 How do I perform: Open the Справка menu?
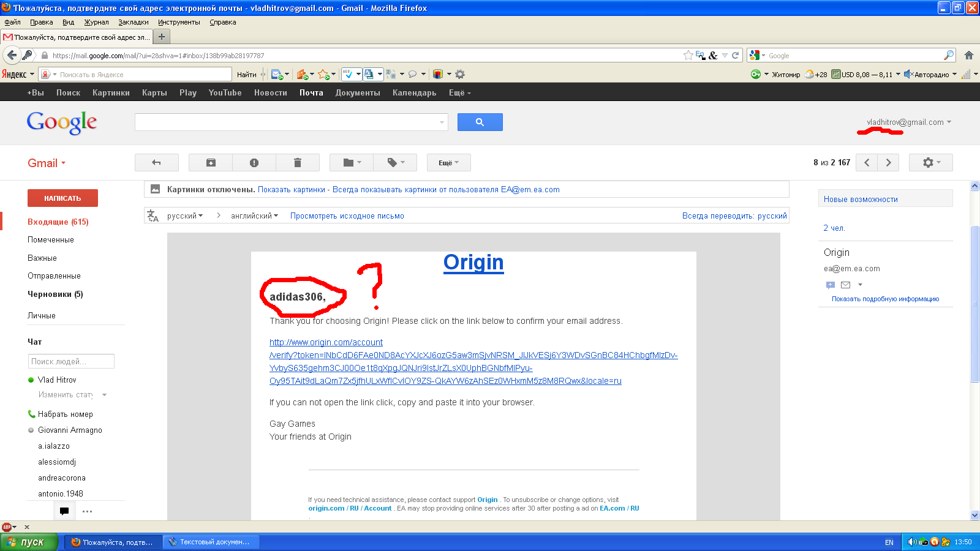pyautogui.click(x=223, y=22)
